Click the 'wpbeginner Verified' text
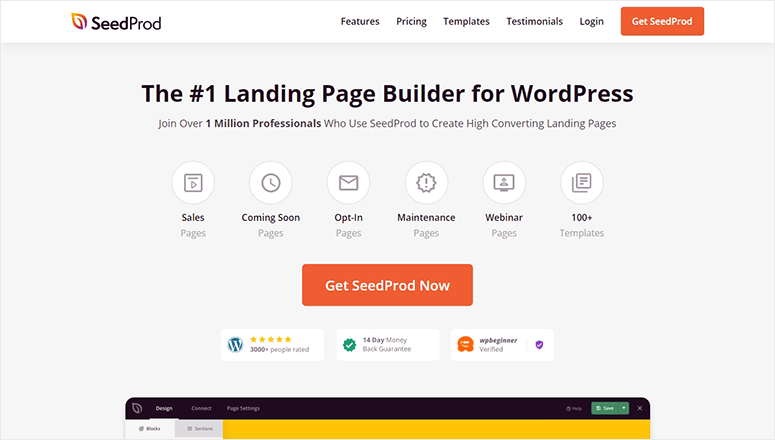 [498, 345]
